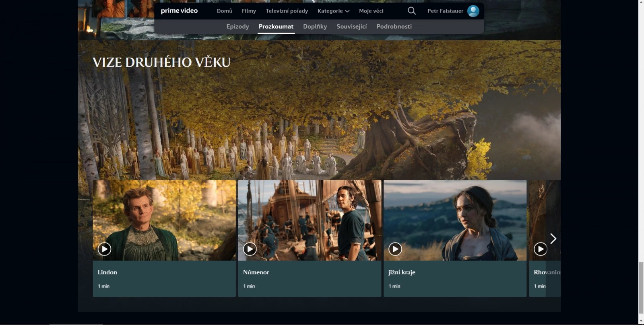Expand the Kategorie dropdown
644x325 pixels.
(x=333, y=11)
